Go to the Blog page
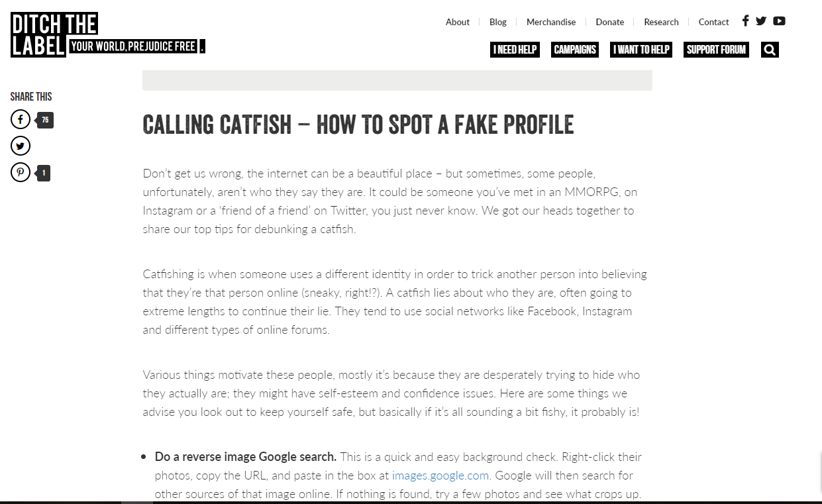This screenshot has width=822, height=504. coord(498,22)
